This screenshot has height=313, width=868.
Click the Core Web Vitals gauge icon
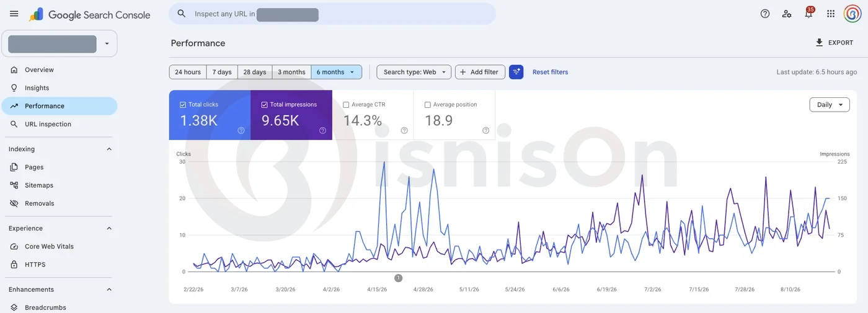click(x=14, y=247)
